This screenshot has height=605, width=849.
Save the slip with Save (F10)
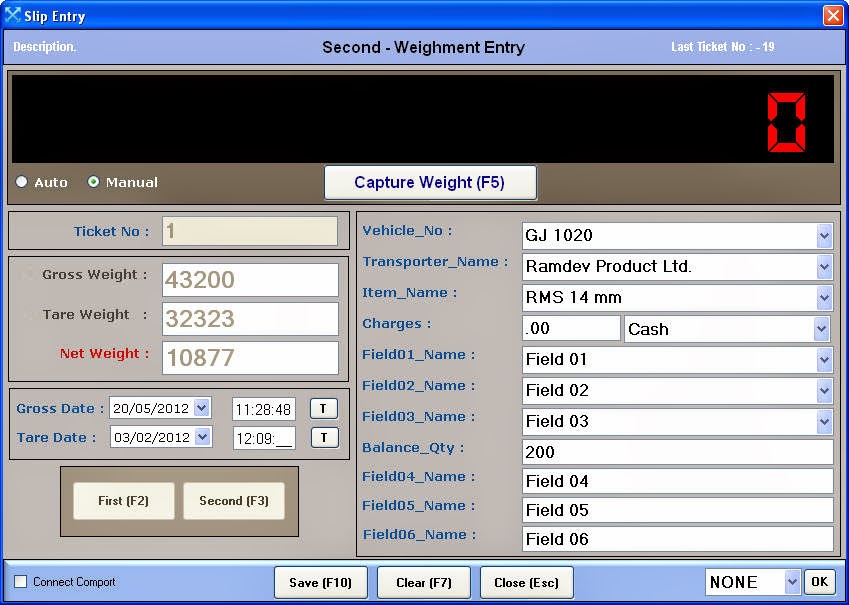pos(320,581)
